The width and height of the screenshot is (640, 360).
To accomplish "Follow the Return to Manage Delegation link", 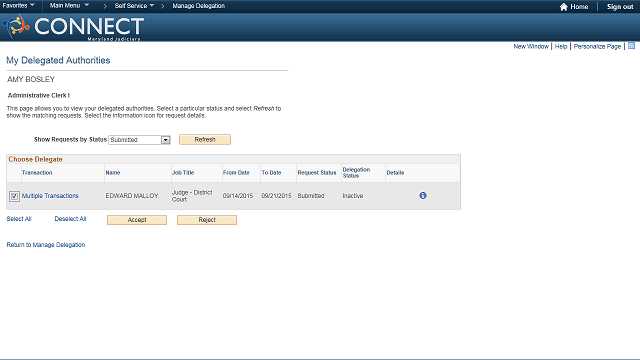I will click(46, 244).
